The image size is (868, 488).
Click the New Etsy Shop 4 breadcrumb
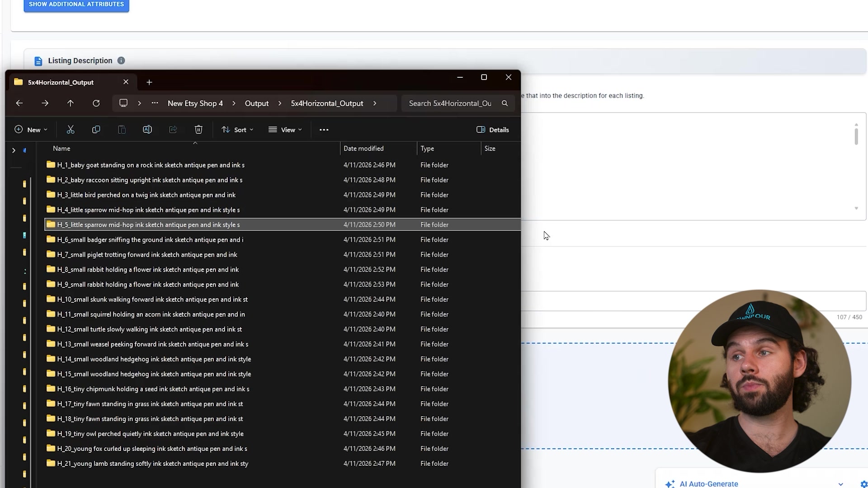195,103
